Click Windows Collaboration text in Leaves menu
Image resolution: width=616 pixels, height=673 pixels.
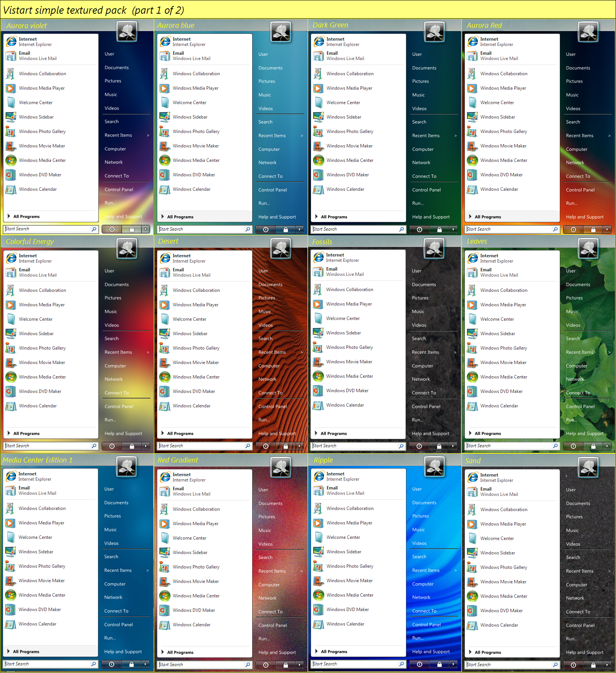pyautogui.click(x=504, y=290)
